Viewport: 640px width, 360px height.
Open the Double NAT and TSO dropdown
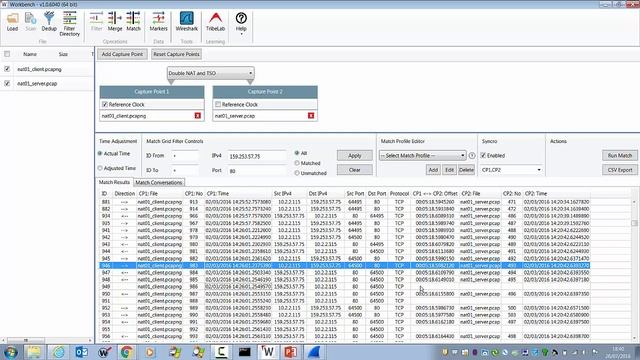point(211,73)
